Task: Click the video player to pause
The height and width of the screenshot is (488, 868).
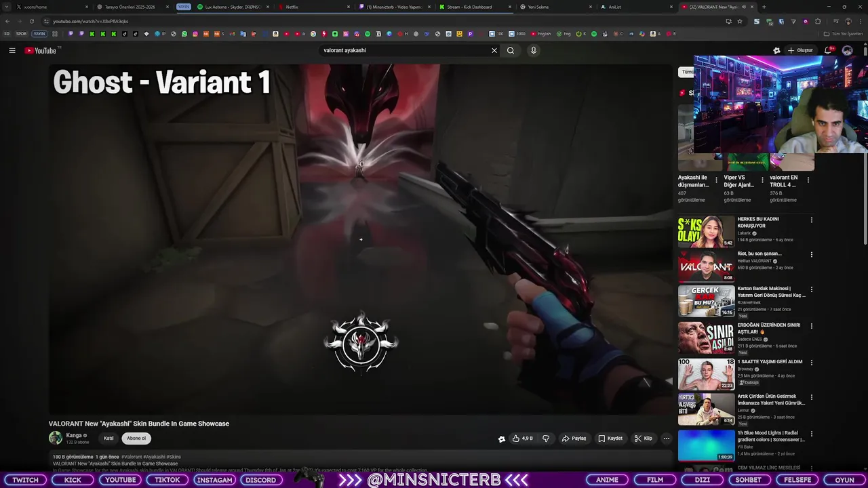Action: 361,239
